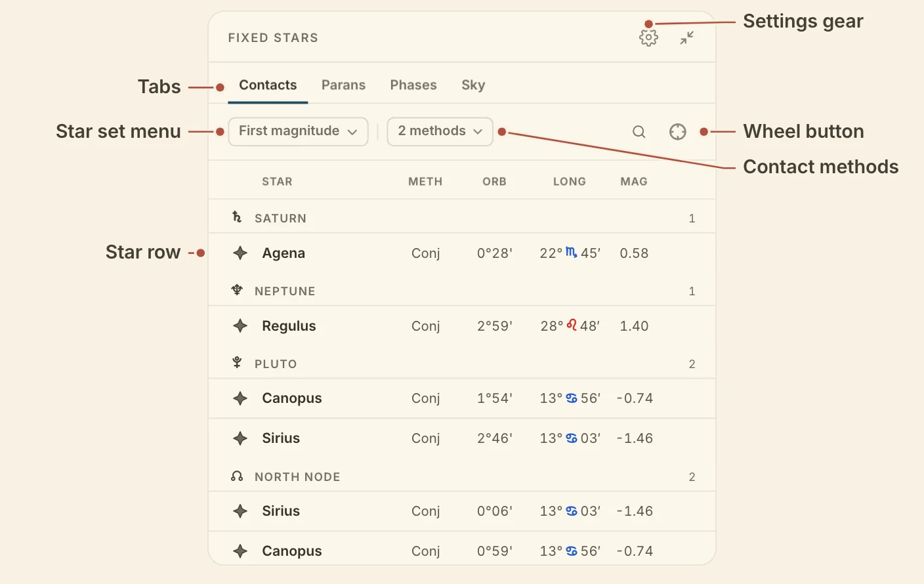The image size is (924, 584).
Task: Click the Pluto glyph in group header
Action: [x=237, y=363]
